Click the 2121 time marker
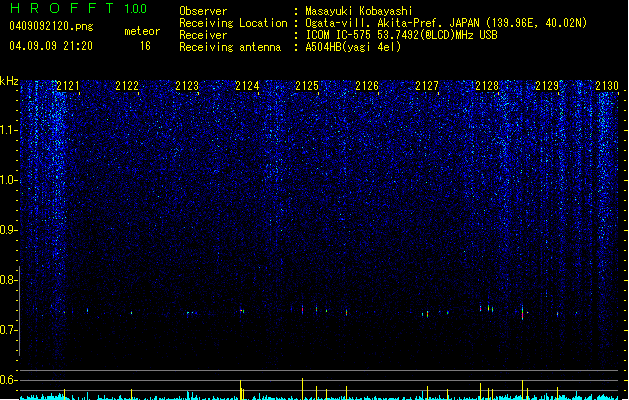 click(68, 86)
